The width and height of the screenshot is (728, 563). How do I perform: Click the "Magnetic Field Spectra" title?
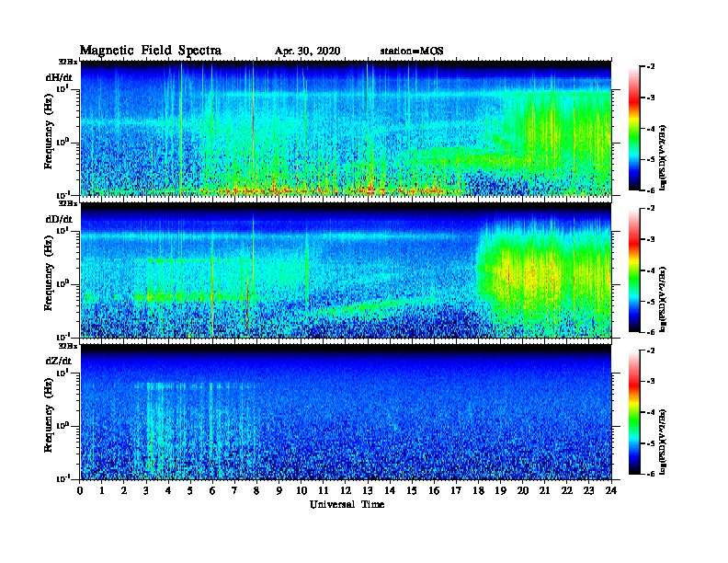click(x=151, y=51)
